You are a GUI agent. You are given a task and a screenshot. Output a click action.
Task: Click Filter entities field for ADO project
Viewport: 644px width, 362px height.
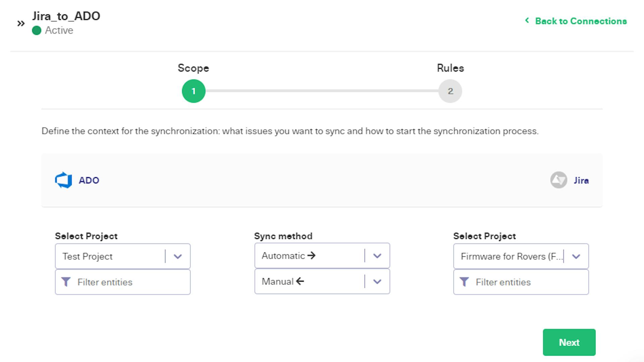(123, 282)
